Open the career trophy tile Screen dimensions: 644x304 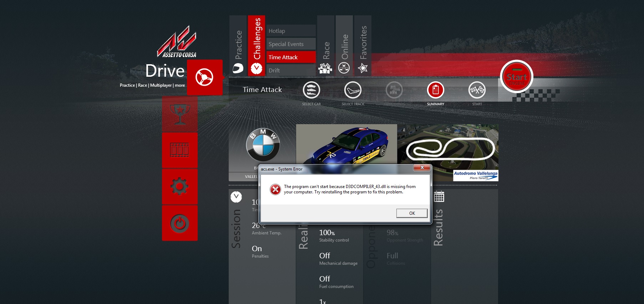180,114
